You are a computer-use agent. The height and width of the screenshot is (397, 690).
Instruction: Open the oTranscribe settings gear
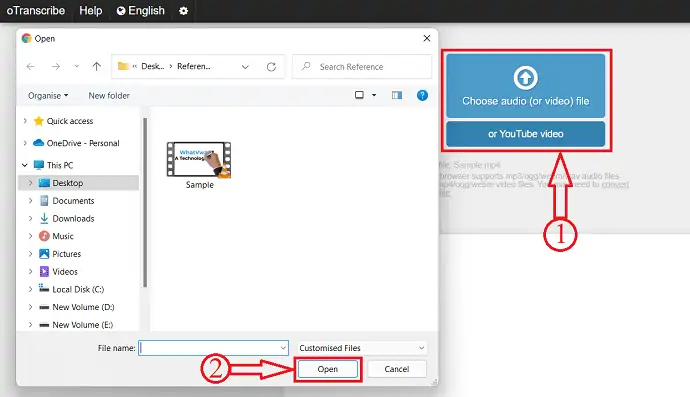click(x=184, y=11)
